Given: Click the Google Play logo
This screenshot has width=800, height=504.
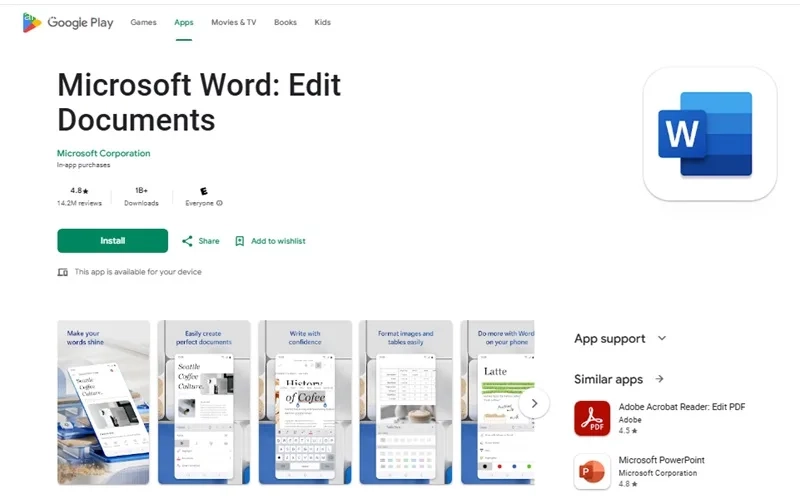Looking at the screenshot, I should tap(68, 22).
